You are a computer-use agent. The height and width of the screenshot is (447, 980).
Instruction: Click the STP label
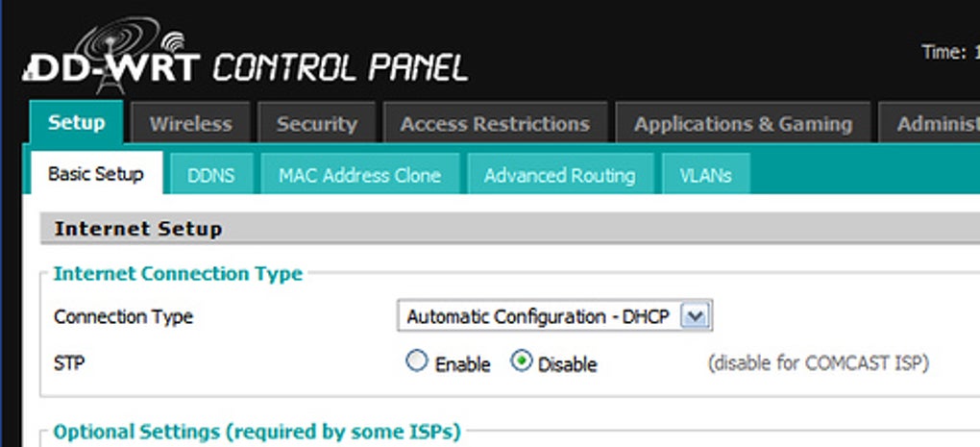tap(68, 363)
